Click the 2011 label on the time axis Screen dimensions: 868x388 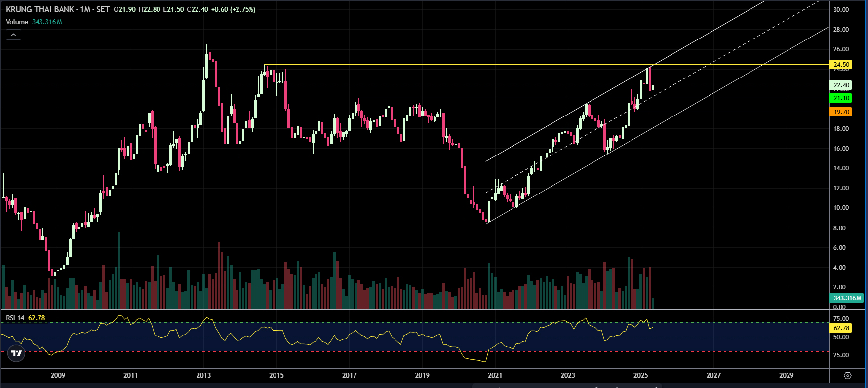pyautogui.click(x=131, y=375)
